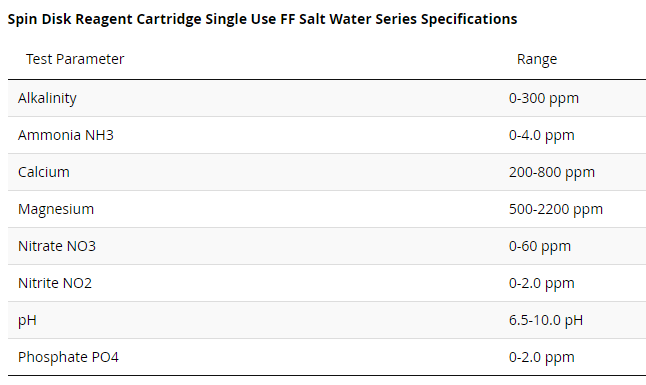Click the 0-300 ppm range value

pyautogui.click(x=544, y=99)
